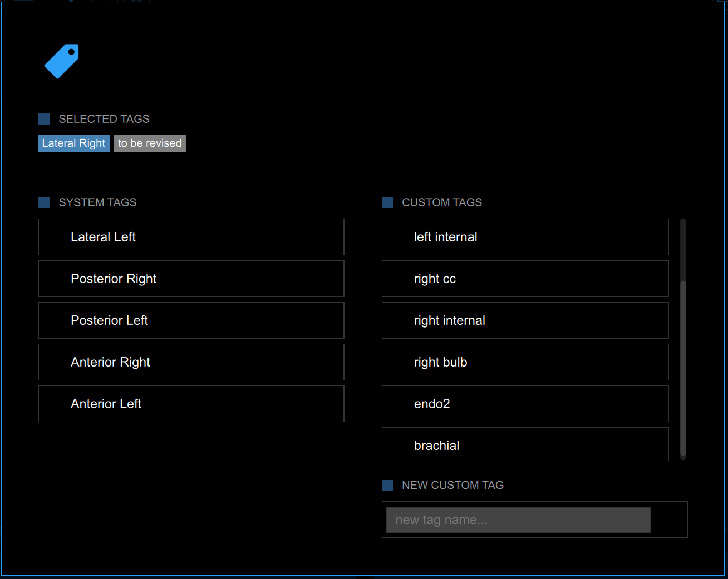Pick the 'right bulb' custom tag

tap(525, 362)
